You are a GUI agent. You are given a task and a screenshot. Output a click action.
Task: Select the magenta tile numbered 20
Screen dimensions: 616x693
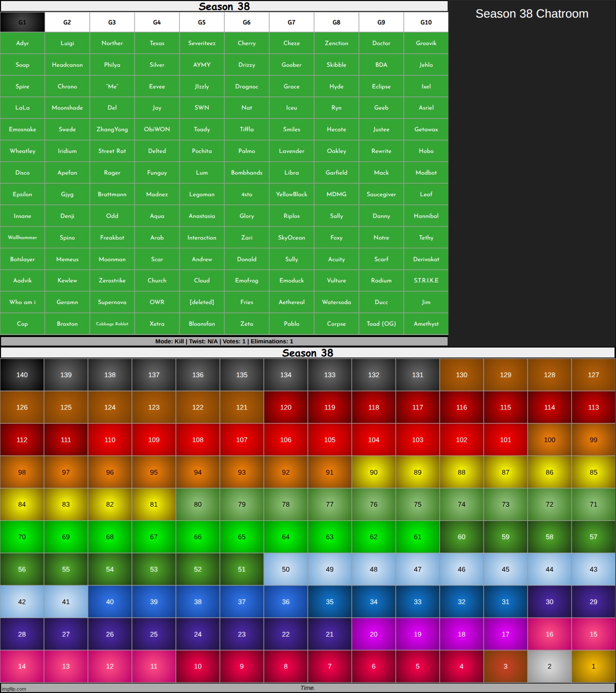(x=373, y=634)
